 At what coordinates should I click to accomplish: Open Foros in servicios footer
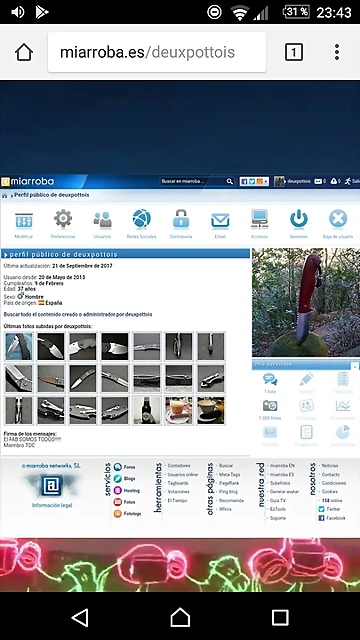(x=124, y=467)
